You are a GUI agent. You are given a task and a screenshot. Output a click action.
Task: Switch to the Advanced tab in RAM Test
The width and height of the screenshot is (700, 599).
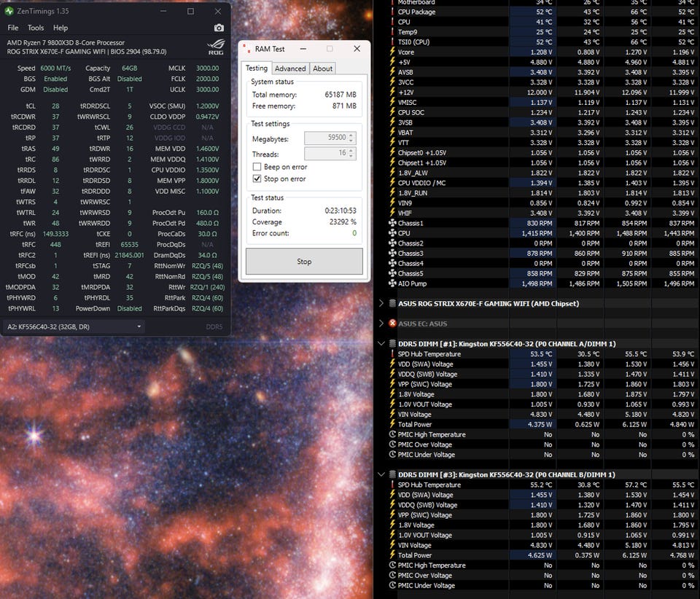pyautogui.click(x=290, y=68)
